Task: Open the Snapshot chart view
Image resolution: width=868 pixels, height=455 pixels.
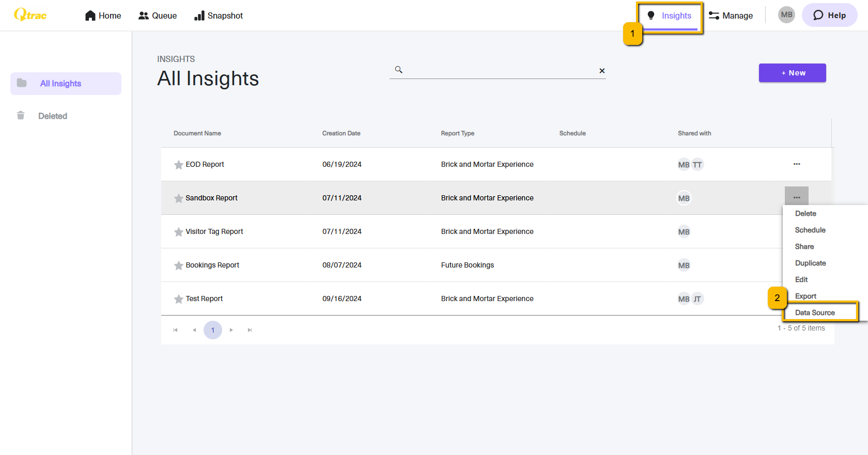Action: pos(218,15)
